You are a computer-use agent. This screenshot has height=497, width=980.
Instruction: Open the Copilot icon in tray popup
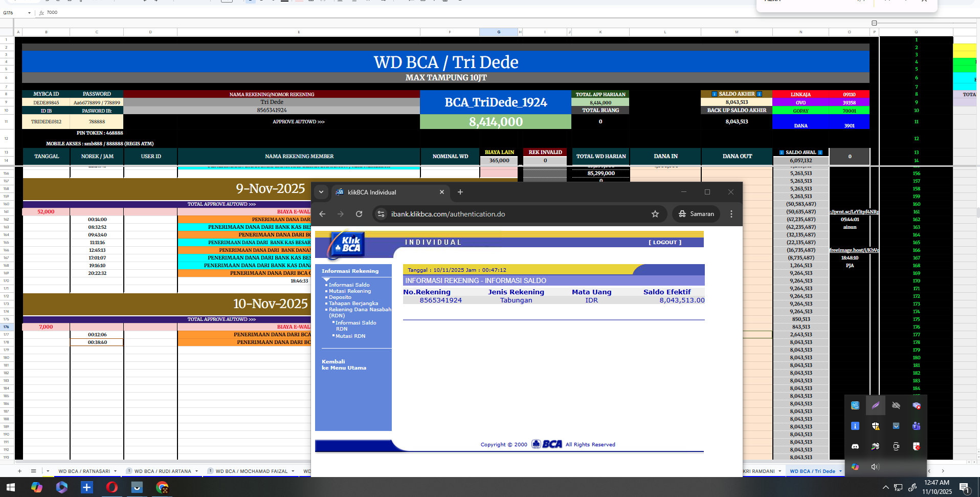(855, 467)
